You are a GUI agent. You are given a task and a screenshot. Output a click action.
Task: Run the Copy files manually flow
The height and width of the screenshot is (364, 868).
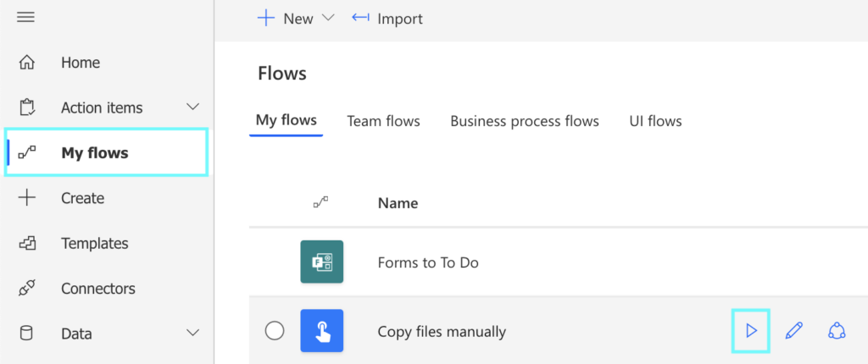(751, 331)
